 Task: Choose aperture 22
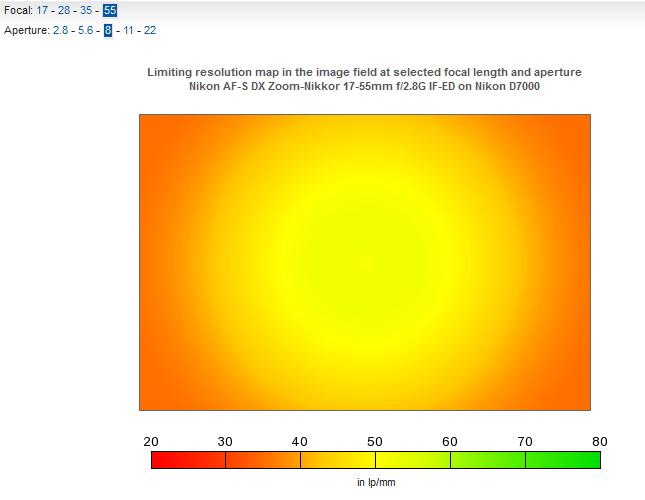(150, 30)
